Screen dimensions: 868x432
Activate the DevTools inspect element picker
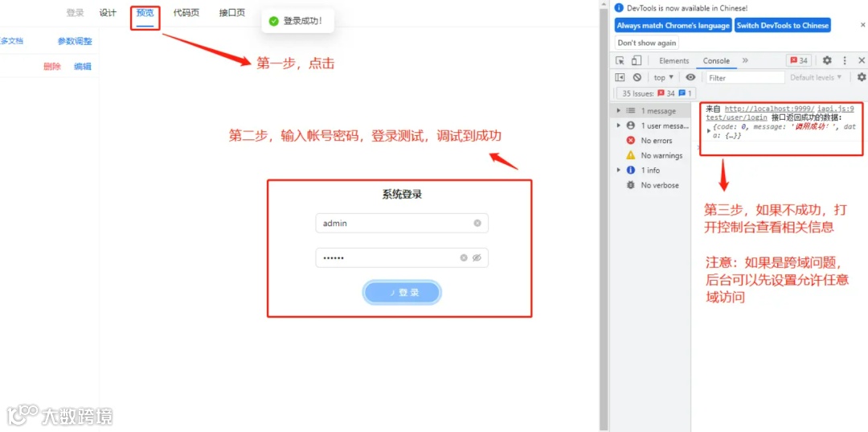point(620,61)
